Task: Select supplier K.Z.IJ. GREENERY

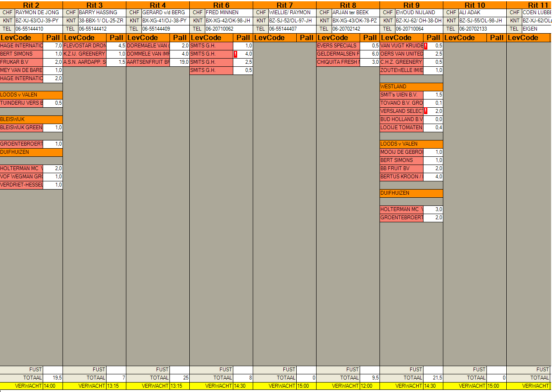Action: coord(85,54)
